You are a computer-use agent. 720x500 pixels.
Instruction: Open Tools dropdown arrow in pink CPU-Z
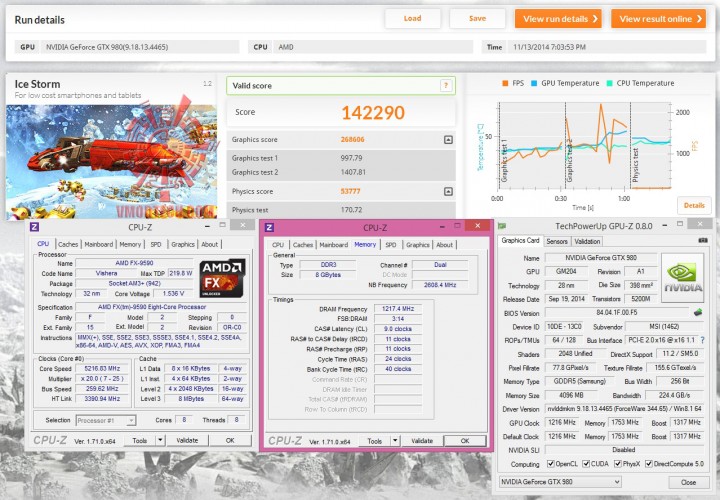[395, 441]
